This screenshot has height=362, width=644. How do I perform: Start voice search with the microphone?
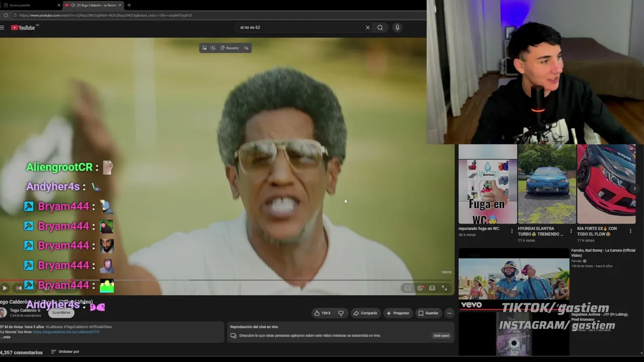pos(397,28)
